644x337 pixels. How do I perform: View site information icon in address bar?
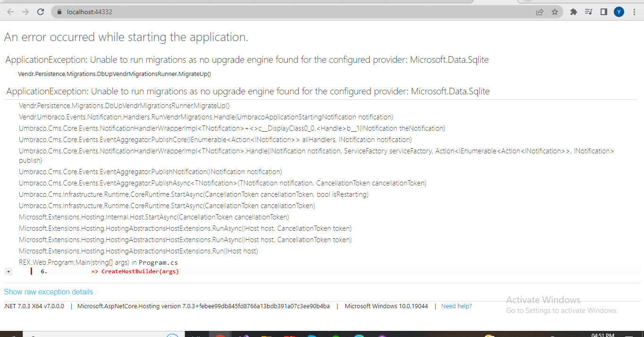click(59, 12)
